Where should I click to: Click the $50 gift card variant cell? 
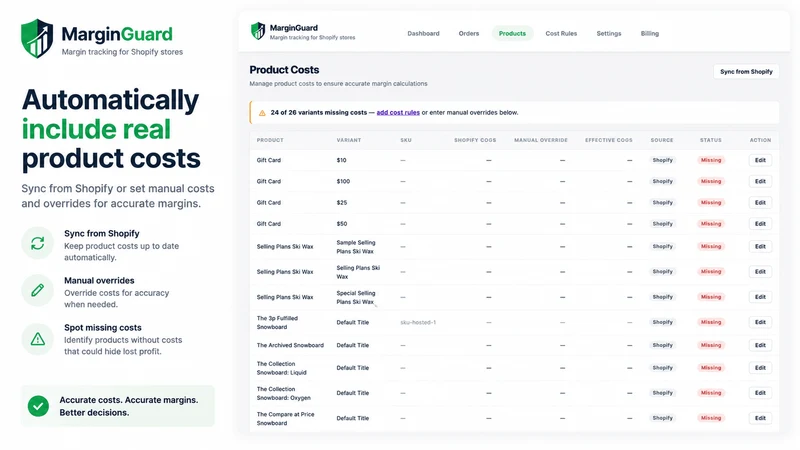[341, 224]
